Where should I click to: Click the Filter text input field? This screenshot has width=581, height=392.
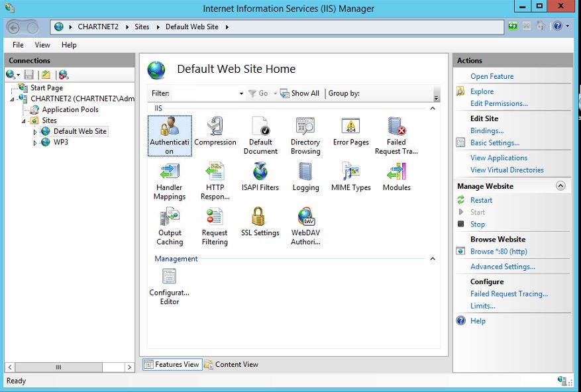coord(205,93)
